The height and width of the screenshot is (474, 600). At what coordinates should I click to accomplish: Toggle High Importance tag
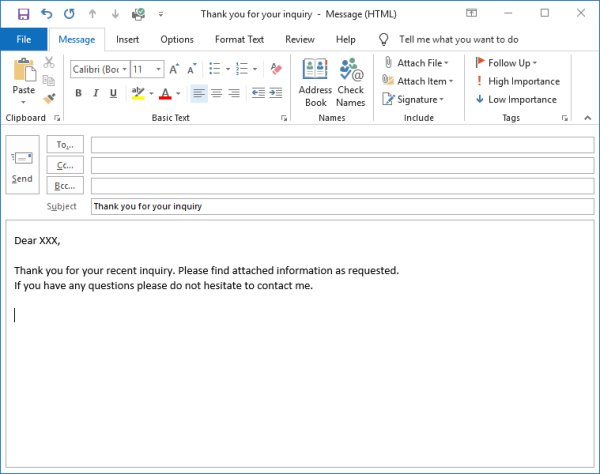tap(517, 81)
